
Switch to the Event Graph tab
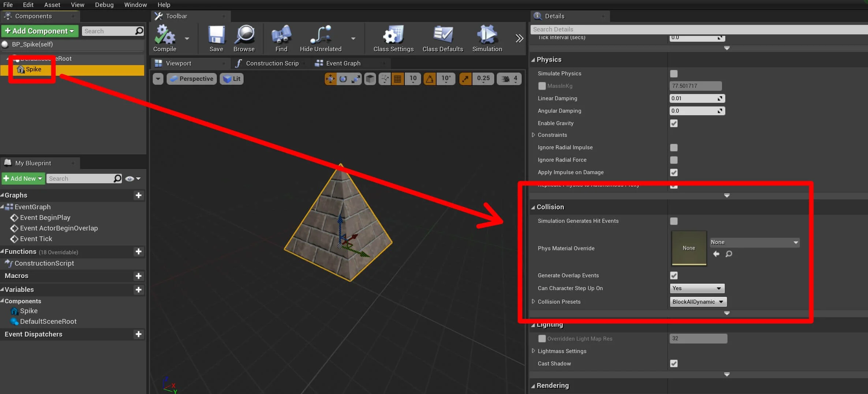tap(343, 63)
